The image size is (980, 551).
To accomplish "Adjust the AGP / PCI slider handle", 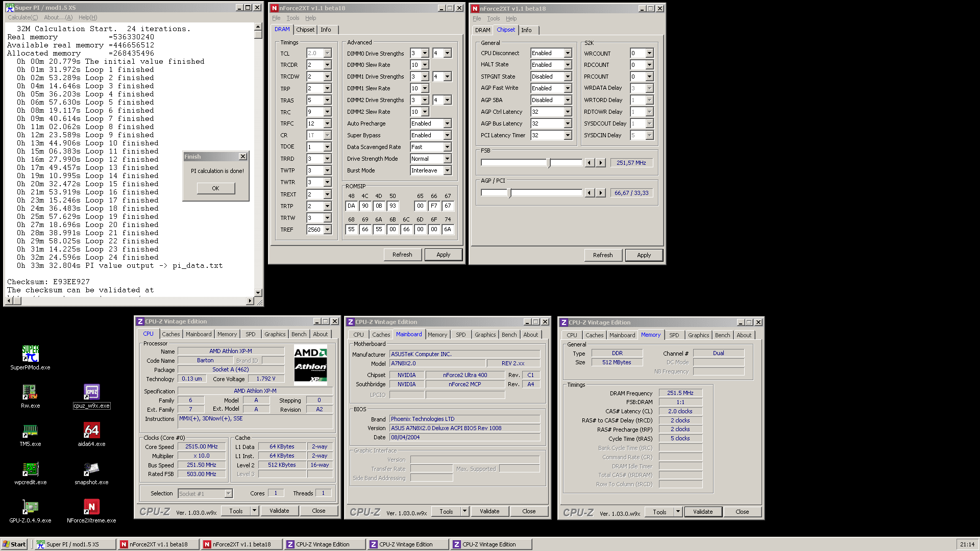I will [509, 193].
